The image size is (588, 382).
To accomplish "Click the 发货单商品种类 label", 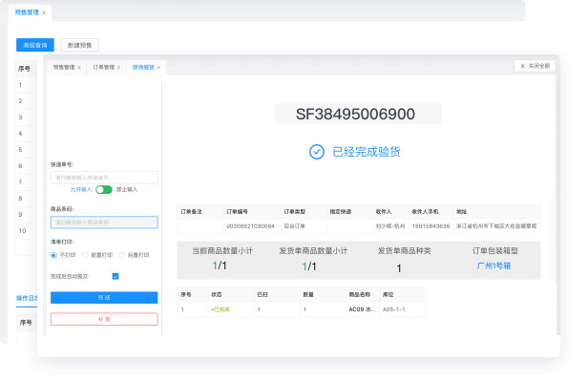I will point(404,250).
